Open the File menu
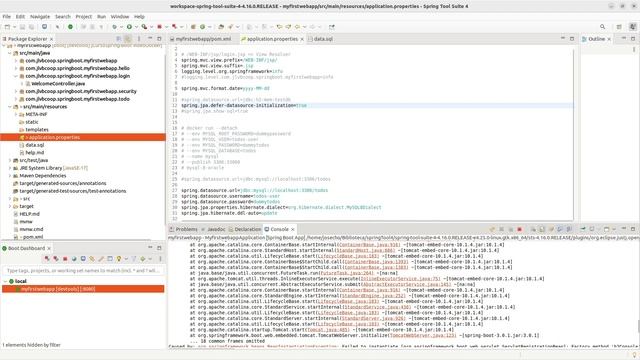640x360 pixels. [7, 17]
